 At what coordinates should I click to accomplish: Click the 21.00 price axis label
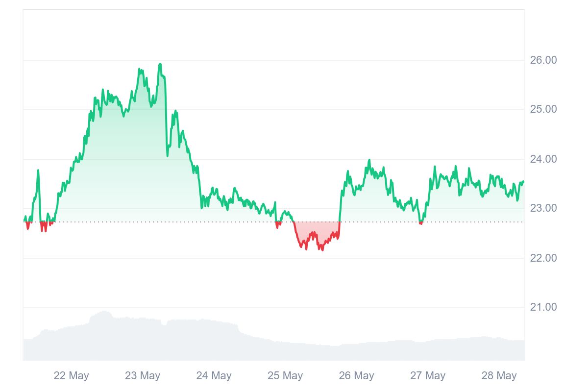point(543,307)
